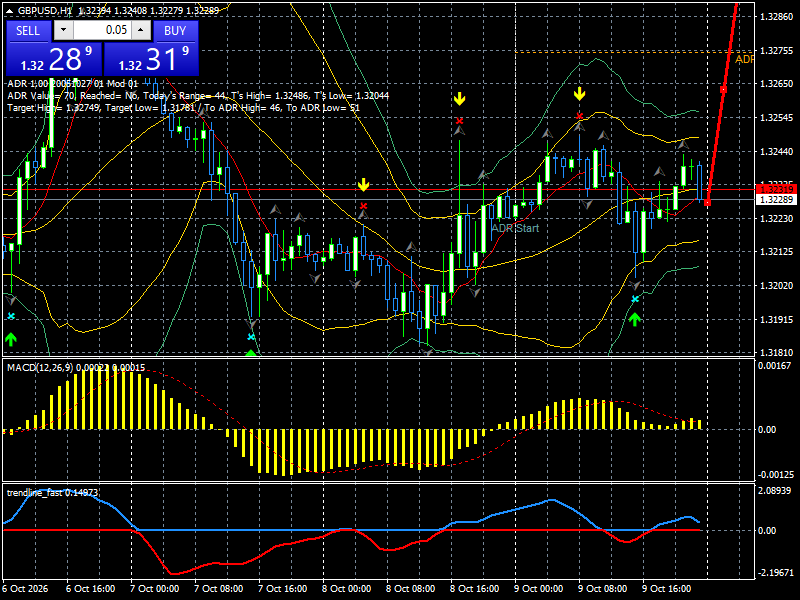Click the sell price tile 1.32 28
The image size is (800, 600).
click(54, 59)
